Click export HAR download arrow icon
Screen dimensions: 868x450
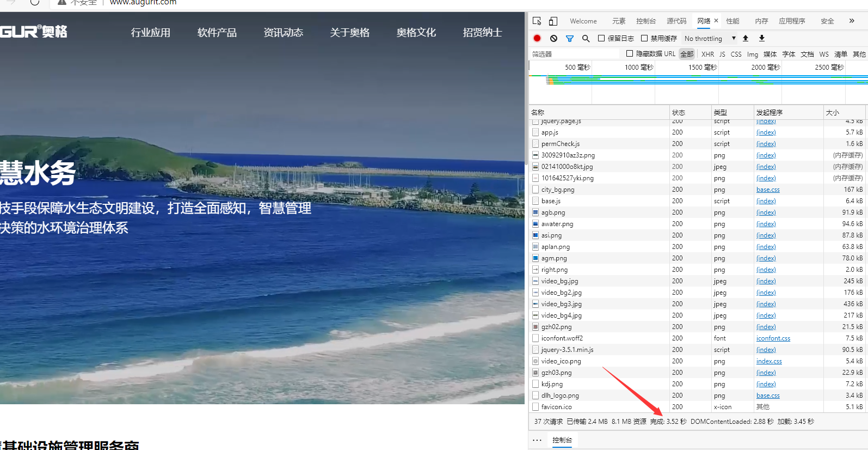point(762,38)
